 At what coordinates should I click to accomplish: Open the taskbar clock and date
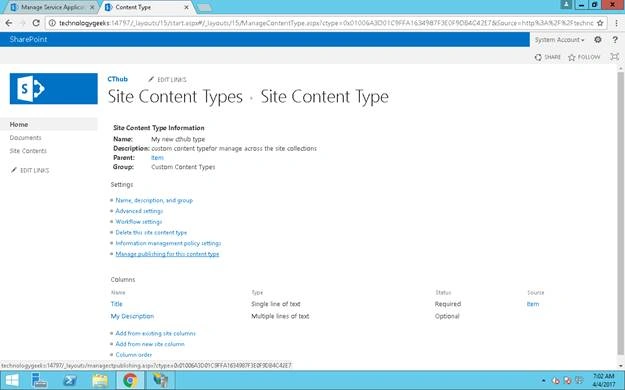[x=603, y=380]
